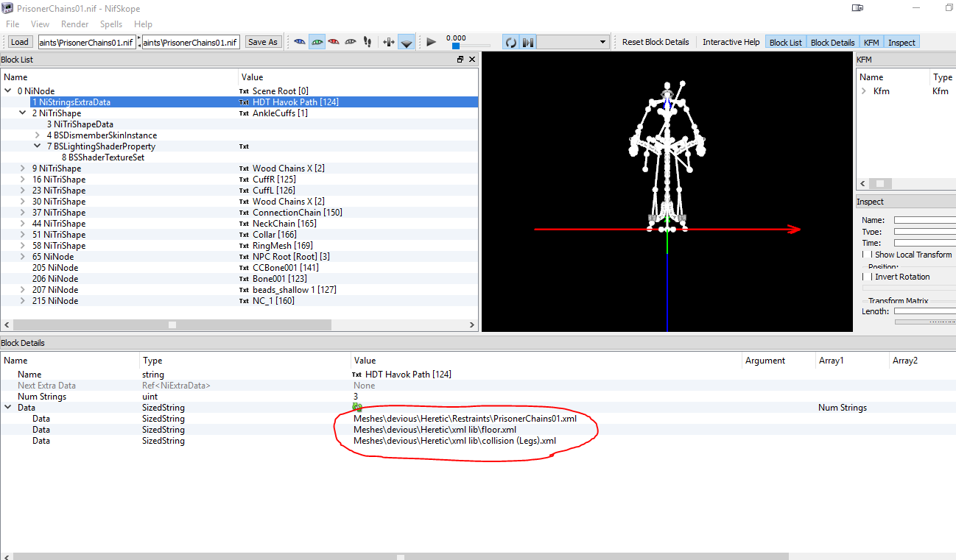
Task: Open the Spells menu
Action: tap(111, 24)
